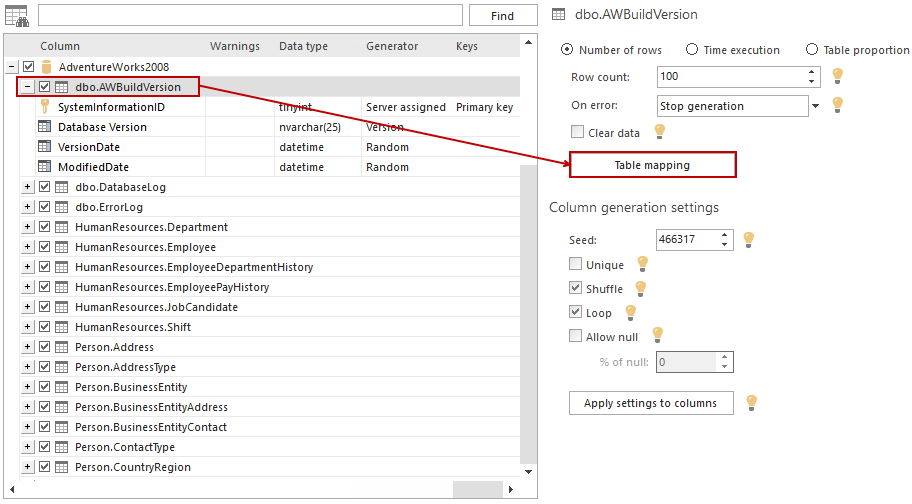The height and width of the screenshot is (504, 912).
Task: Click the hint bulb next to On error
Action: pos(838,104)
